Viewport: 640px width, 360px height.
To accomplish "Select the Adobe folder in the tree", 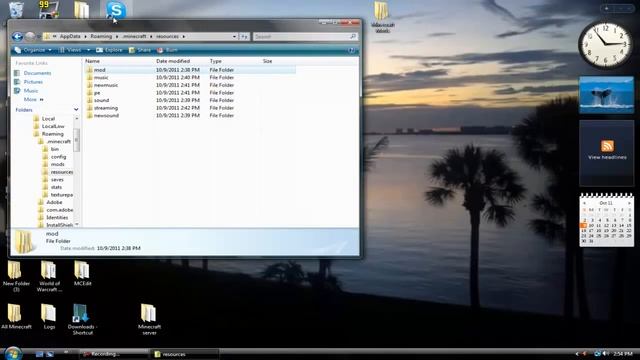I will pos(54,202).
